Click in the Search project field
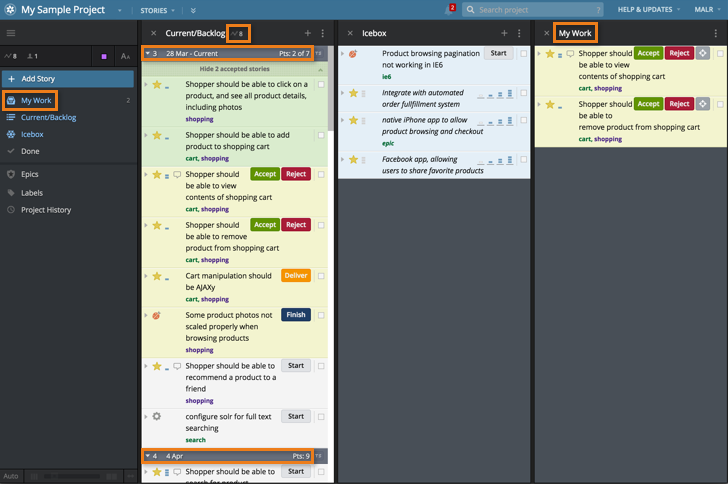Screen dimensions: 728x484 (533, 10)
